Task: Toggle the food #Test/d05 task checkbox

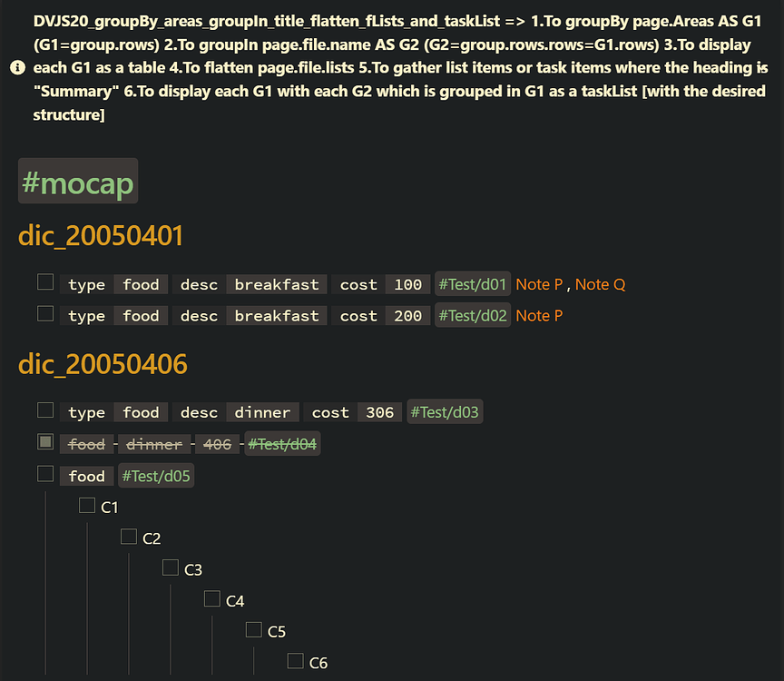Action: 45,473
